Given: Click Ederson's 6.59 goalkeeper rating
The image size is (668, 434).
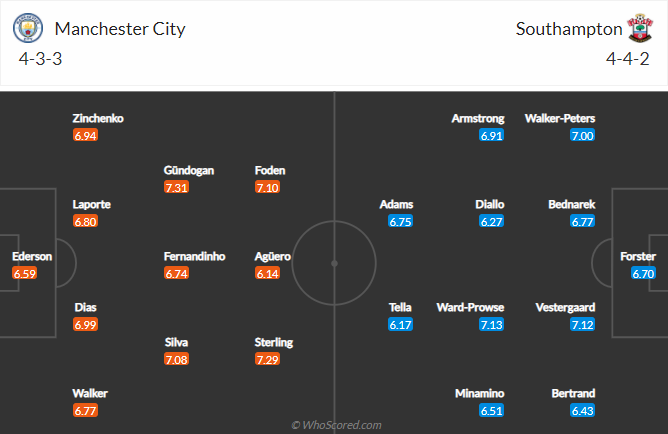Looking at the screenshot, I should [25, 273].
